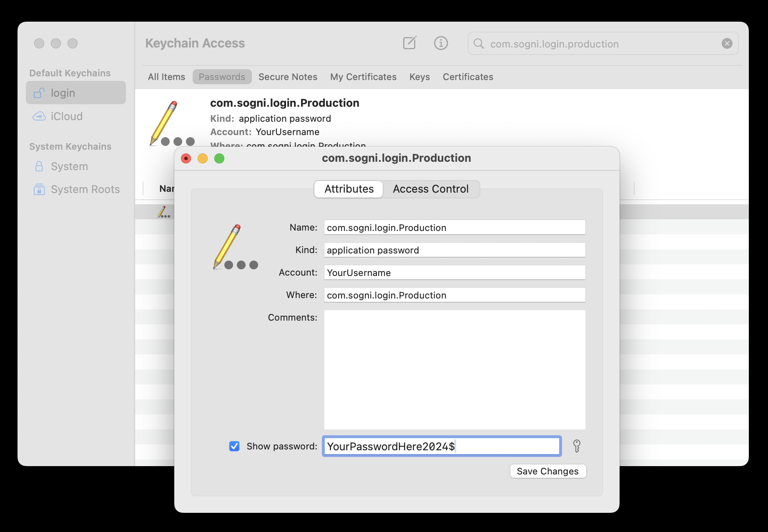Viewport: 768px width, 532px height.
Task: Click the compose new keychain item icon
Action: (x=409, y=43)
